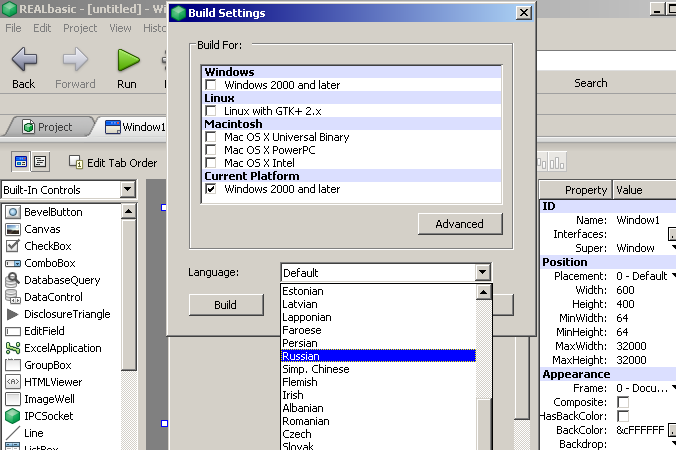Click the Value column header

pyautogui.click(x=645, y=190)
